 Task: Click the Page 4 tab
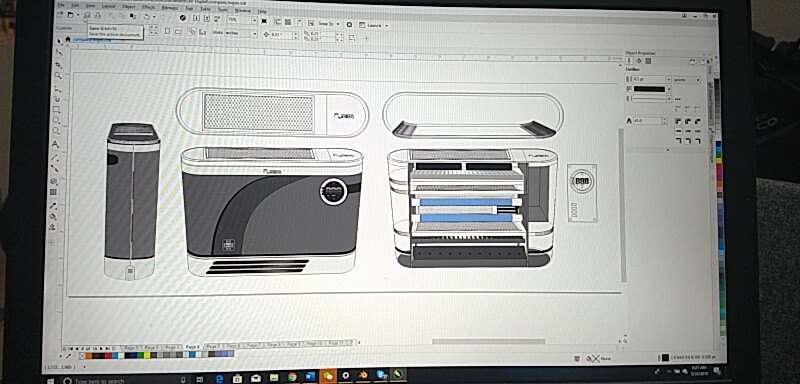pos(192,347)
